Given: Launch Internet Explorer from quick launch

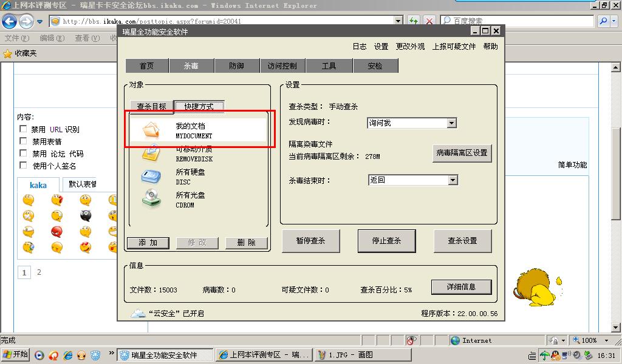Looking at the screenshot, I should [x=68, y=356].
